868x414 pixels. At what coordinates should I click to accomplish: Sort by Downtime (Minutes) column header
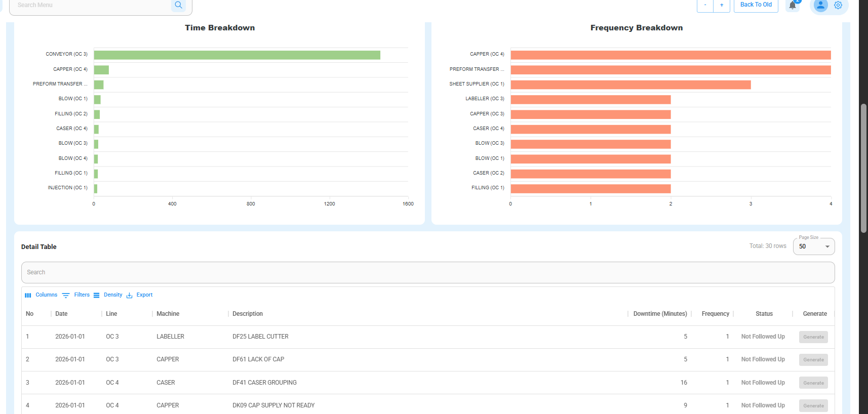tap(660, 314)
